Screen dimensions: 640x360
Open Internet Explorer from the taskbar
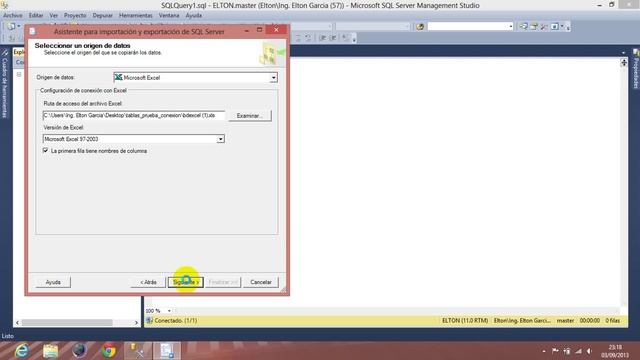pyautogui.click(x=22, y=351)
